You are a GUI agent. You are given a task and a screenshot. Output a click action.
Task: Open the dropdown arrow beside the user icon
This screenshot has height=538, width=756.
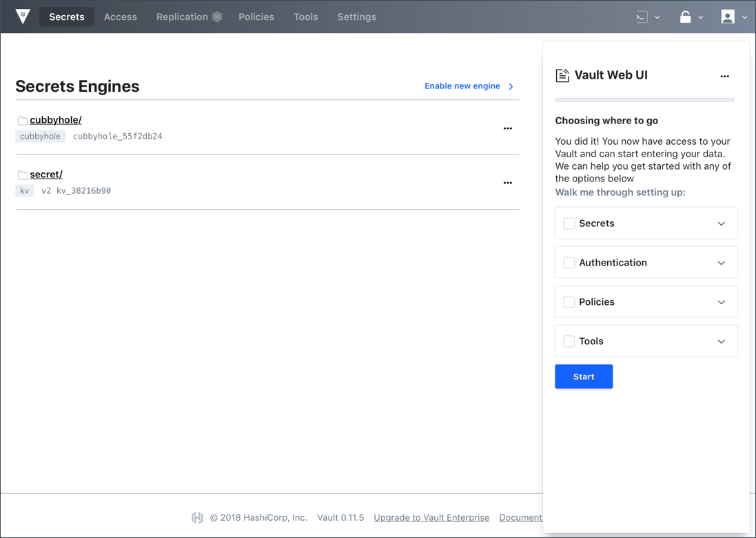(x=744, y=17)
